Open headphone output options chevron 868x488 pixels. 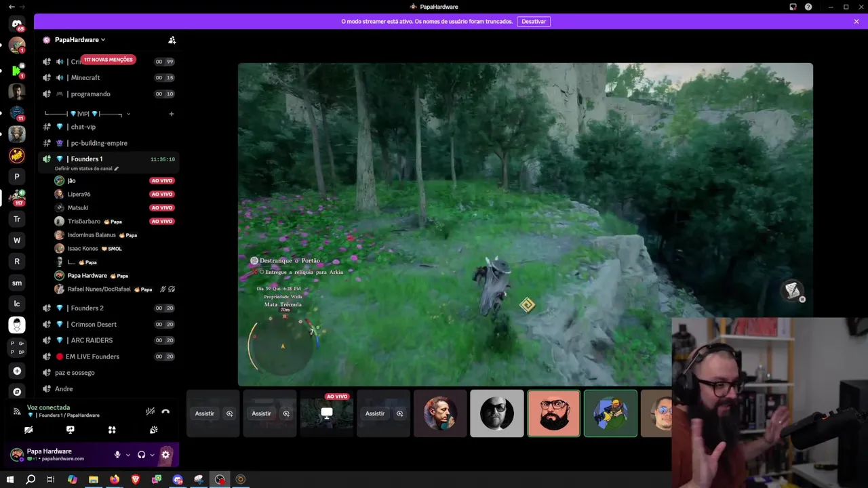click(x=152, y=455)
